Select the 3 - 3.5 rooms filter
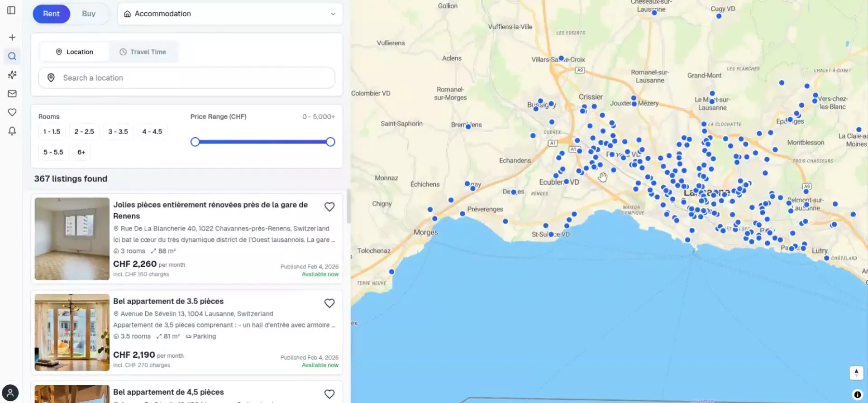This screenshot has width=868, height=403. [118, 132]
